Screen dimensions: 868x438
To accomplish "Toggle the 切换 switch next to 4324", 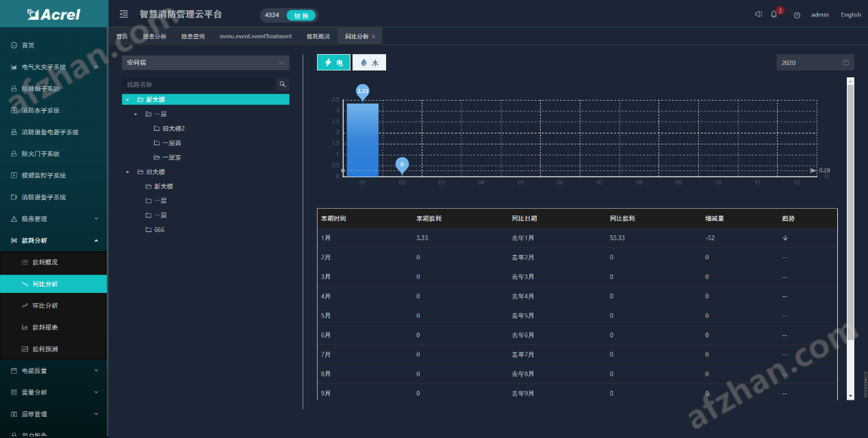I will 301,15.
